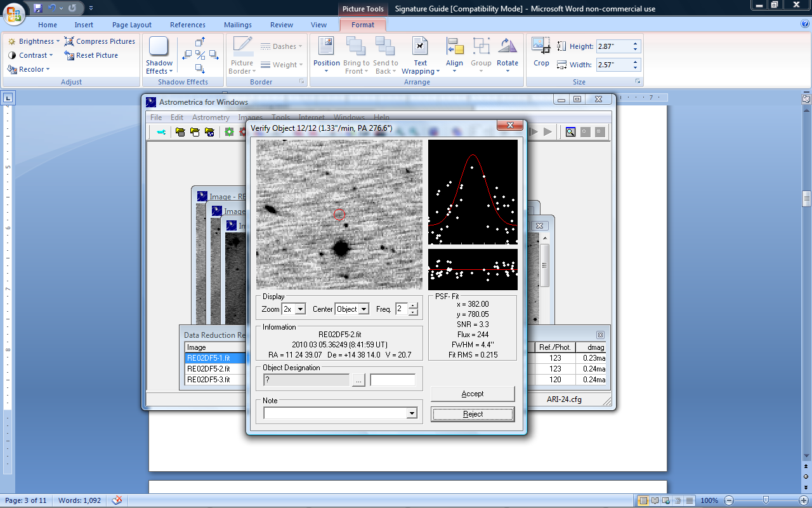812x508 pixels.
Task: Click the vertical scrollbar thumb
Action: click(806, 199)
